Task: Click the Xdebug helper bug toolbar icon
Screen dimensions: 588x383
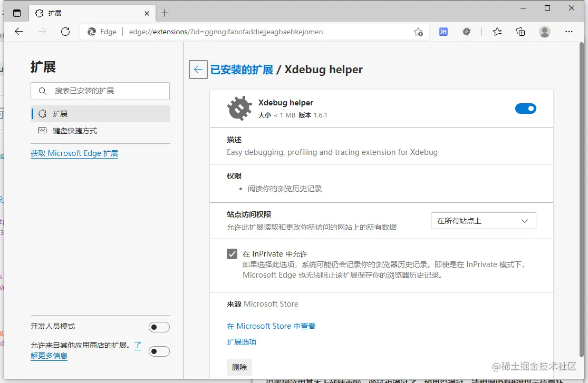Action: pyautogui.click(x=467, y=32)
